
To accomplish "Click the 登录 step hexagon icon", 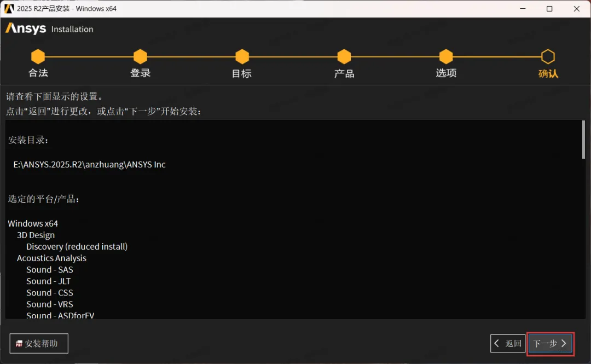I will tap(140, 56).
